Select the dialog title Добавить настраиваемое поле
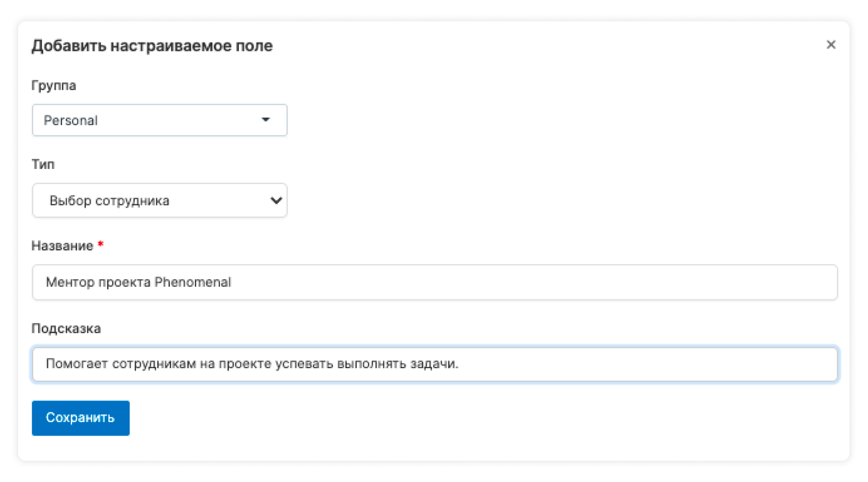Image resolution: width=868 pixels, height=482 pixels. click(x=152, y=46)
